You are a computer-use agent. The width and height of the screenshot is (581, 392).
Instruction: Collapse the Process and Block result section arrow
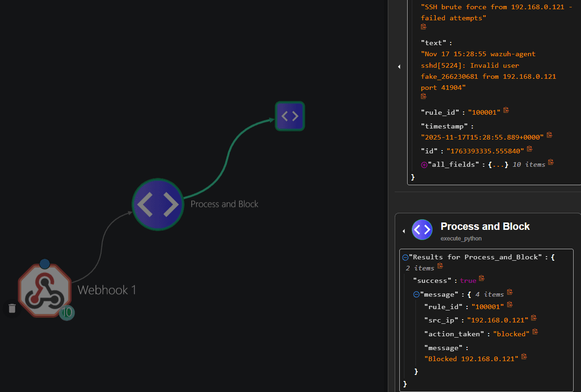tap(404, 231)
